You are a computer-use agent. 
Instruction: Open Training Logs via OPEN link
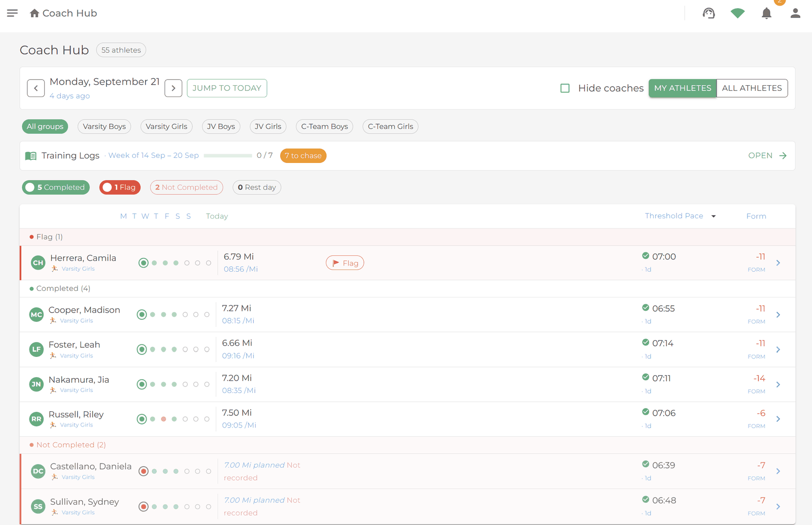pyautogui.click(x=767, y=156)
